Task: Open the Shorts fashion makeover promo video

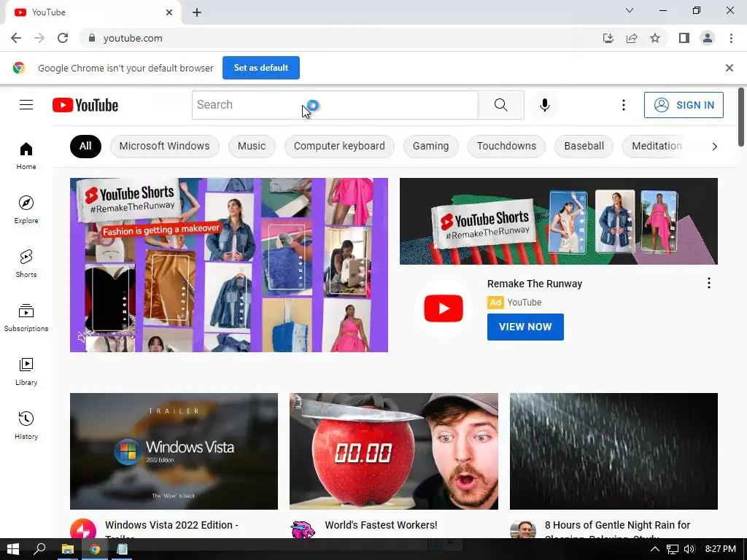Action: click(x=228, y=265)
